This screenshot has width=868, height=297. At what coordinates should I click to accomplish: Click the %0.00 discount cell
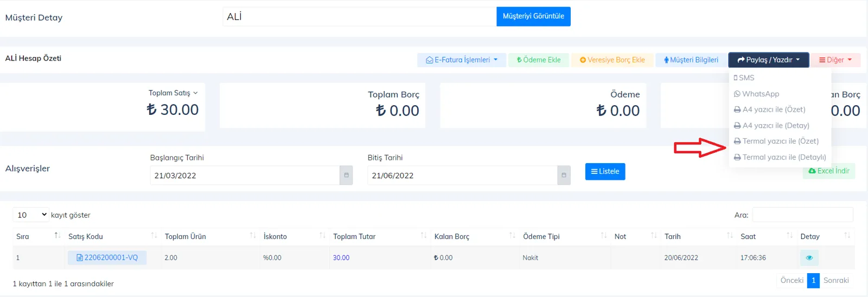(294, 258)
